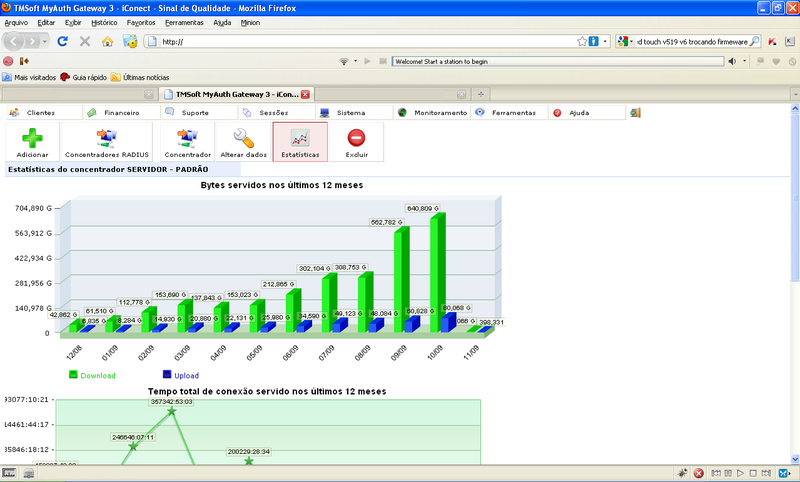This screenshot has height=482, width=800.
Task: Open Alterar dados wrench icon
Action: pos(243,138)
